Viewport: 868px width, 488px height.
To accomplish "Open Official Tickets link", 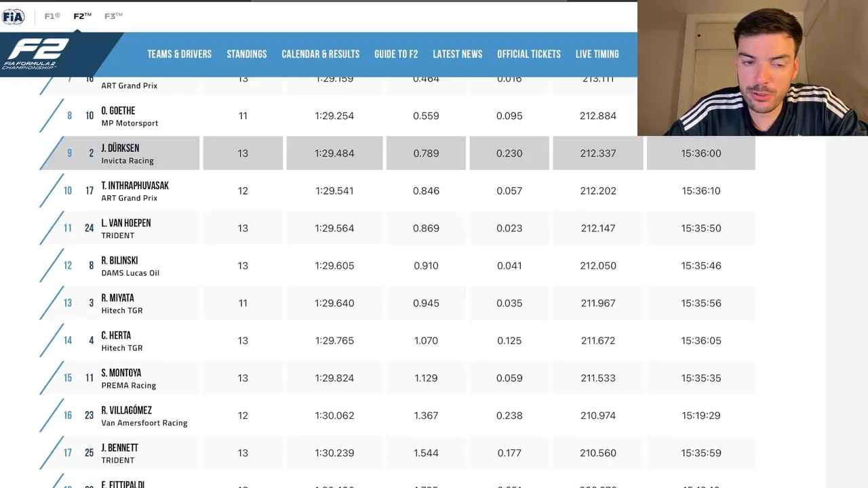I will pos(529,54).
